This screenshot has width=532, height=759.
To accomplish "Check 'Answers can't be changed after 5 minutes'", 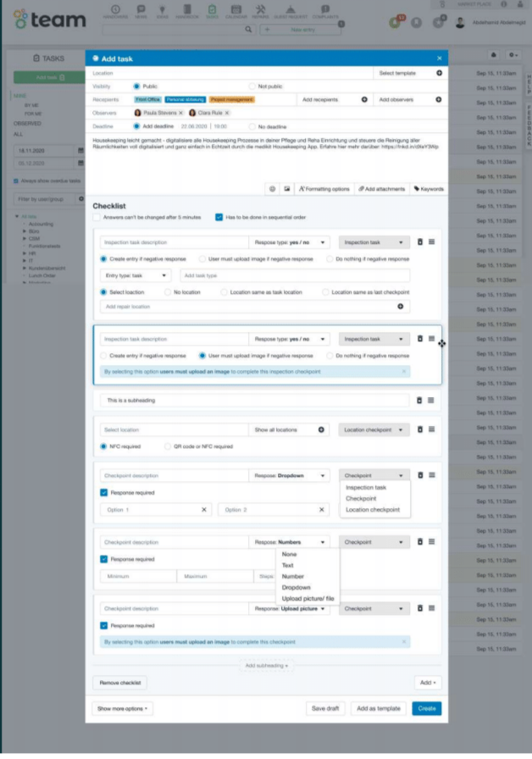I will pos(97,218).
